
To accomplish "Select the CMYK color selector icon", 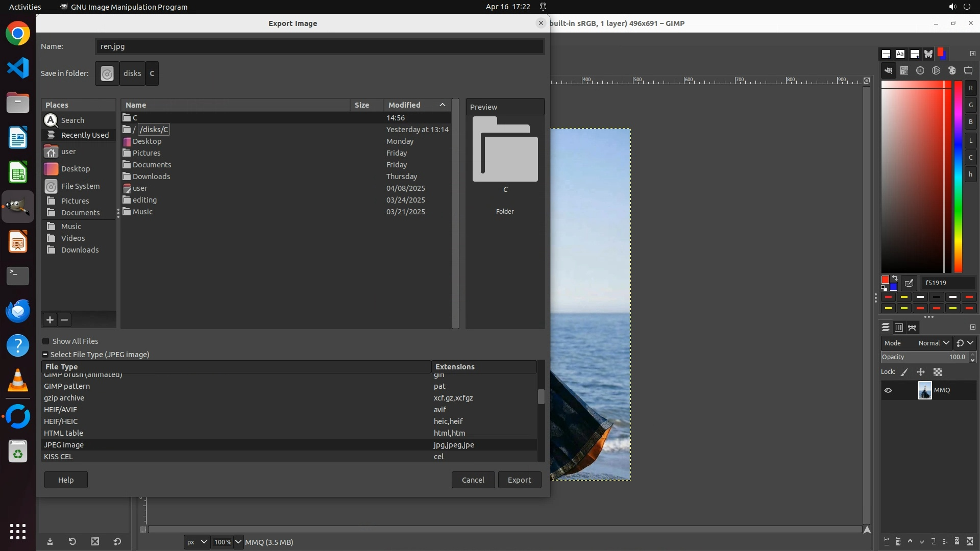I will 904,71.
